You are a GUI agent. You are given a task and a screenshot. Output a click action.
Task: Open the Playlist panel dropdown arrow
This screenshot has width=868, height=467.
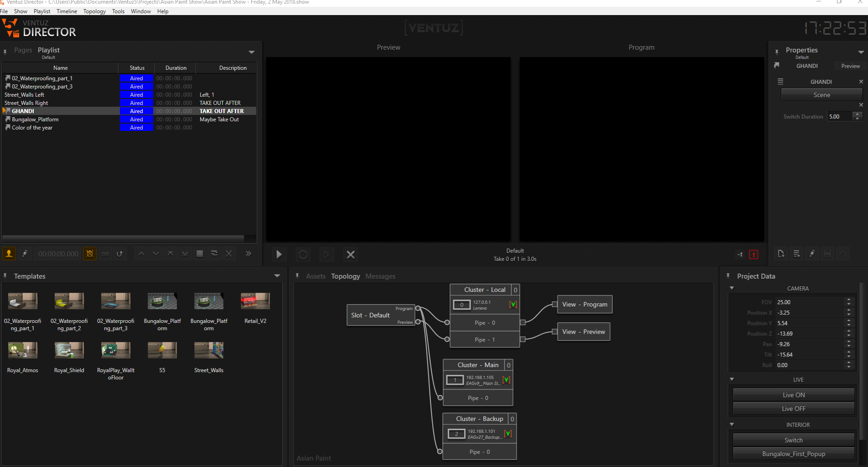coord(252,52)
